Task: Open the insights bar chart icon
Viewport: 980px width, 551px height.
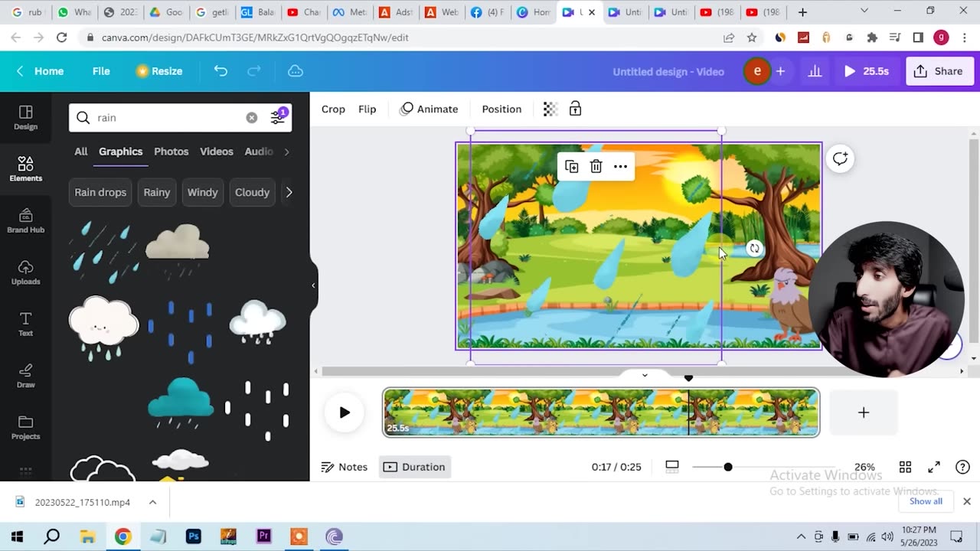Action: click(815, 71)
